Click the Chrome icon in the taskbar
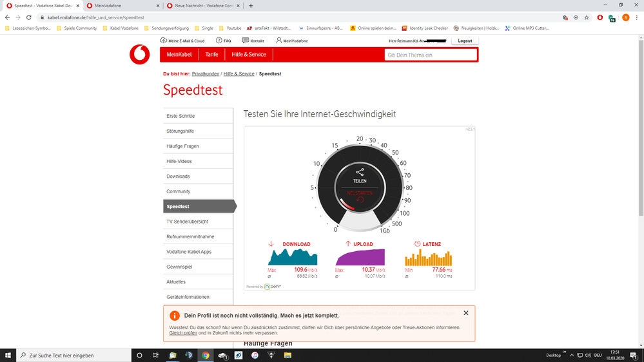 (x=206, y=356)
